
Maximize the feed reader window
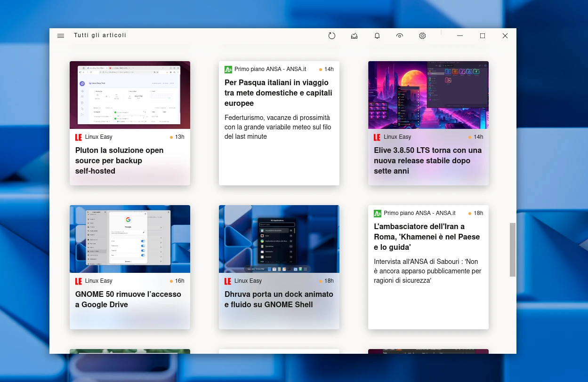[x=483, y=36]
